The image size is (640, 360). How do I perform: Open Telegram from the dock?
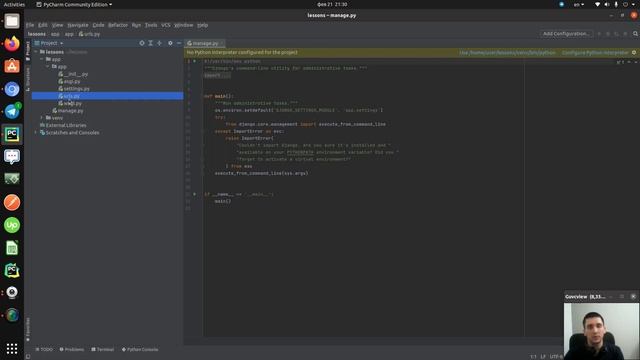coord(12,111)
